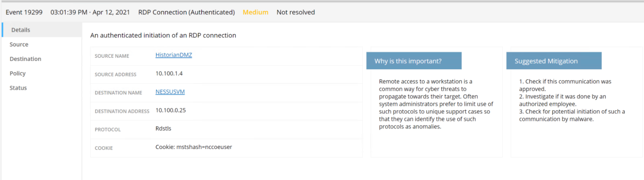Click the mstshash cookie value

pyautogui.click(x=194, y=147)
